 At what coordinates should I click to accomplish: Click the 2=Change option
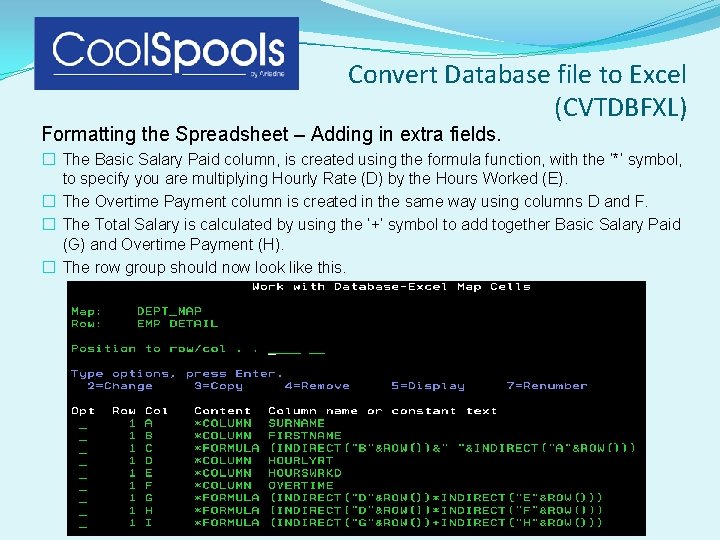pos(120,386)
